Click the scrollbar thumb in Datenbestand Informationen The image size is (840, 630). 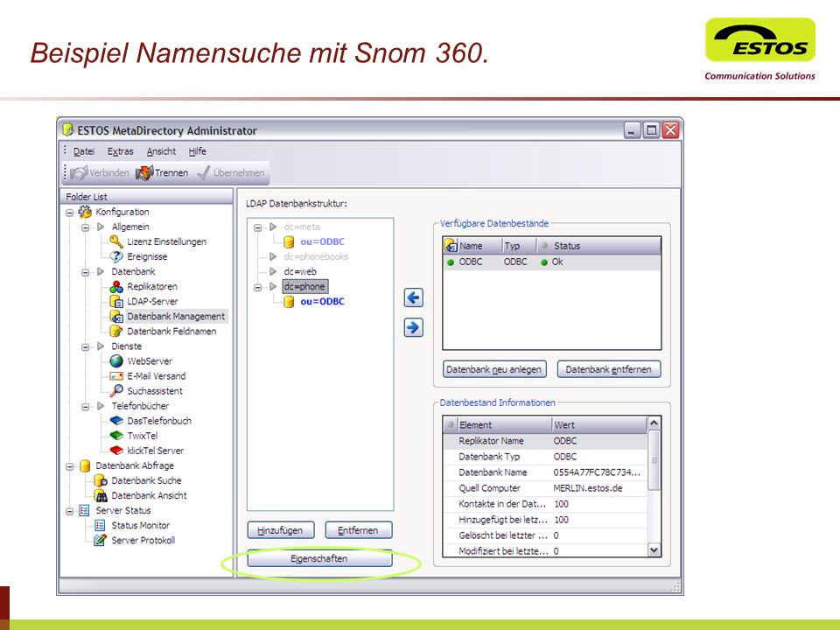coord(654,459)
